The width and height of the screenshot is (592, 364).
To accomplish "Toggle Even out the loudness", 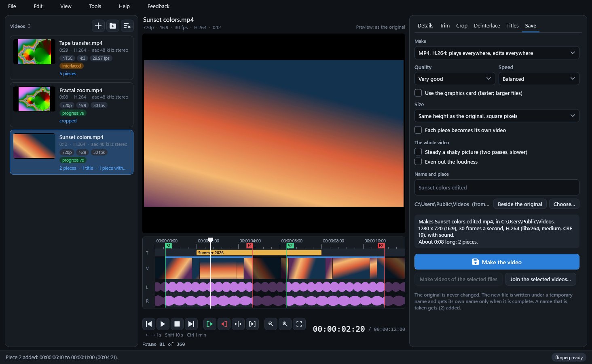I will coord(418,162).
